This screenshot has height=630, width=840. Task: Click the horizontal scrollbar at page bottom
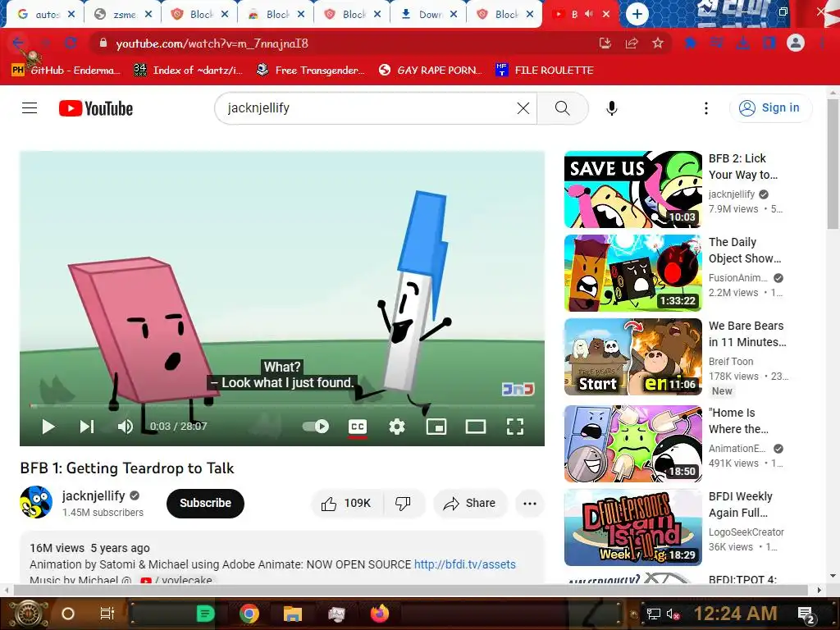(410, 590)
